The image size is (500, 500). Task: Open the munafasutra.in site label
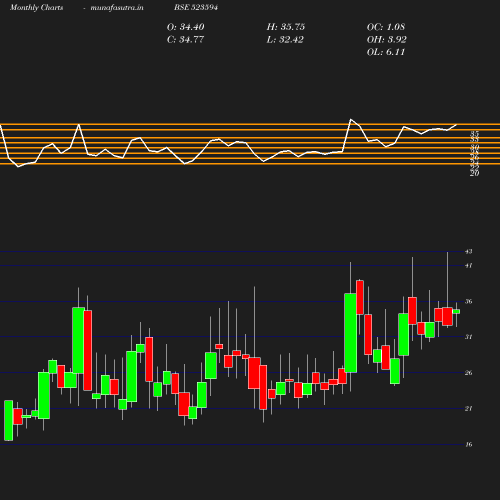[117, 8]
